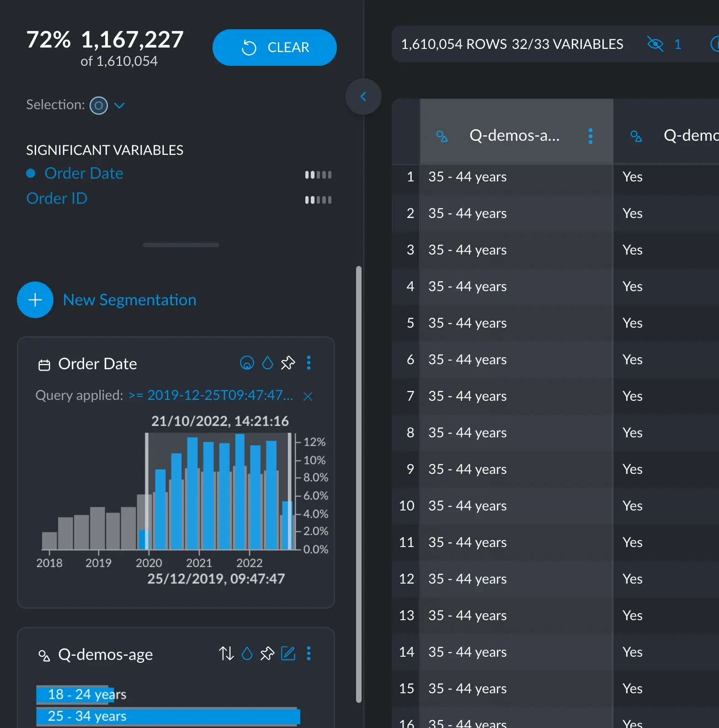Click the 35 - 44 years cell in row 15
The width and height of the screenshot is (719, 728).
pyautogui.click(x=517, y=689)
